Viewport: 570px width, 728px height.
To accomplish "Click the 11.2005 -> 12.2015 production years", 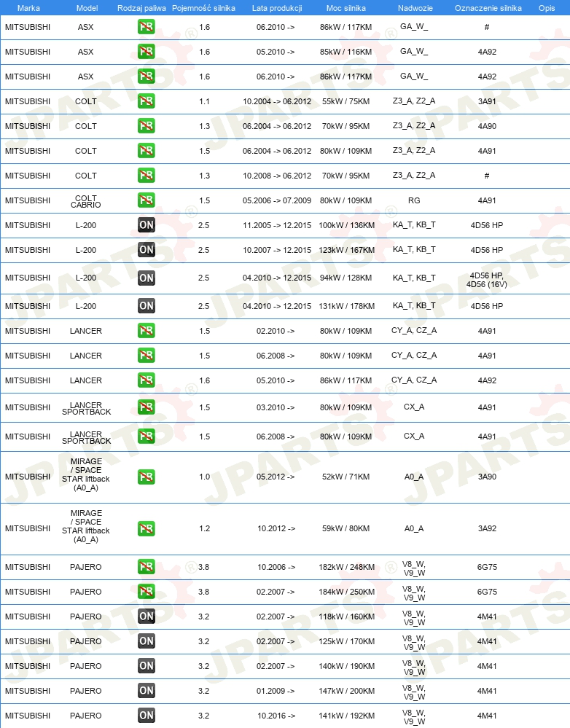I will coord(277,225).
